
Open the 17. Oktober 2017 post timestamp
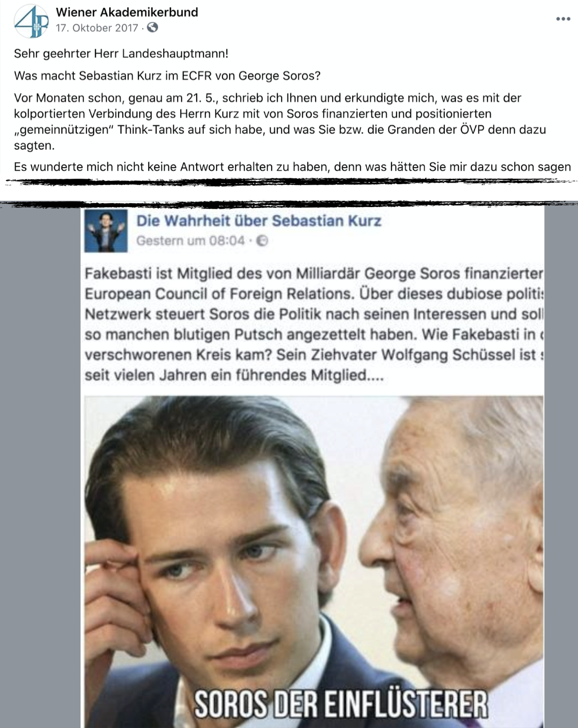point(97,28)
